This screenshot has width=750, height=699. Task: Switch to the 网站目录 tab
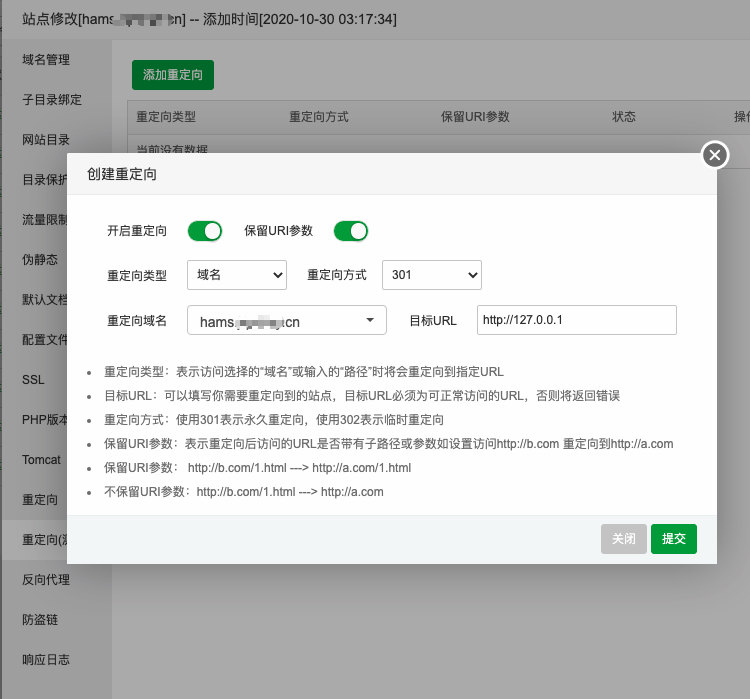tap(46, 140)
